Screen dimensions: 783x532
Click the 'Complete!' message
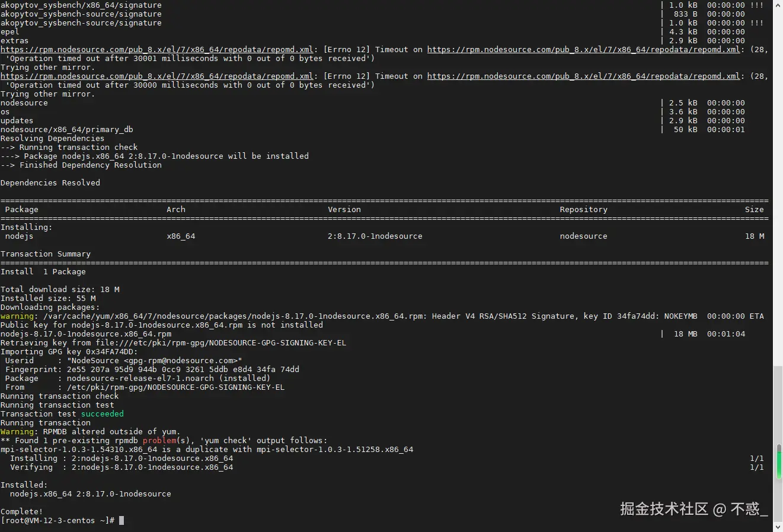tap(22, 512)
